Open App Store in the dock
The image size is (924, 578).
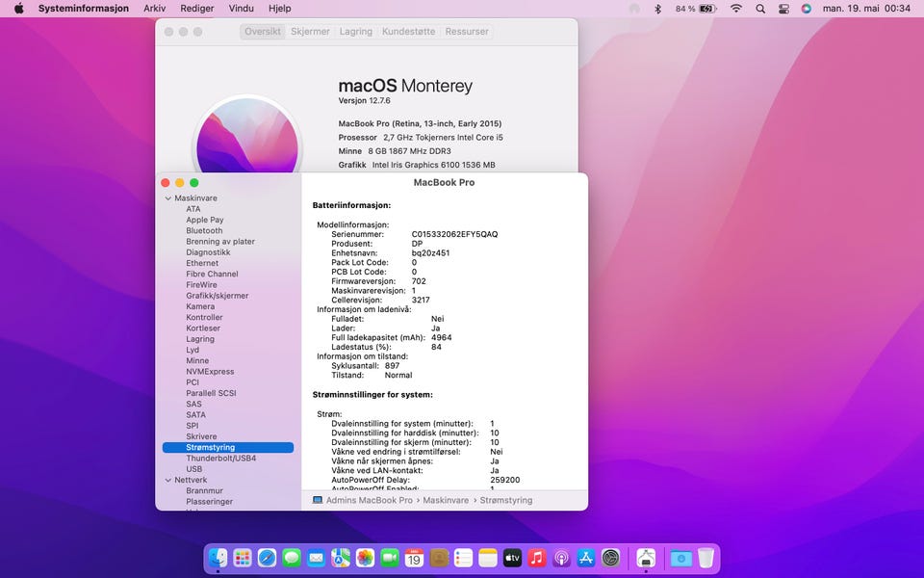pos(586,558)
